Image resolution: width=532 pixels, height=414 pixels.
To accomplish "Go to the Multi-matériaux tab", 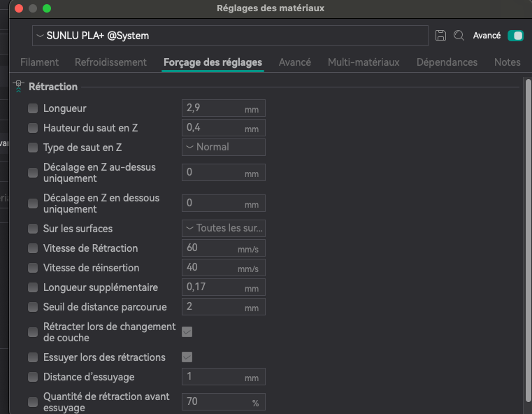I will [x=364, y=62].
